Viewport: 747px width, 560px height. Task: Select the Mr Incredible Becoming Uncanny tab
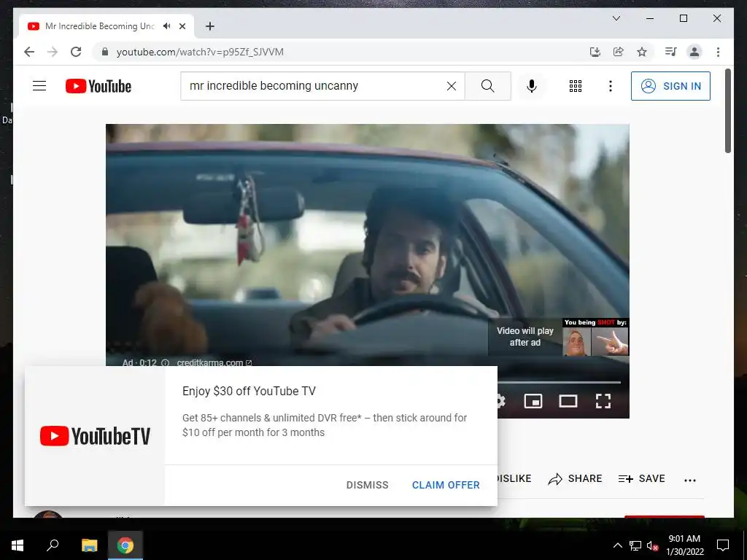99,26
